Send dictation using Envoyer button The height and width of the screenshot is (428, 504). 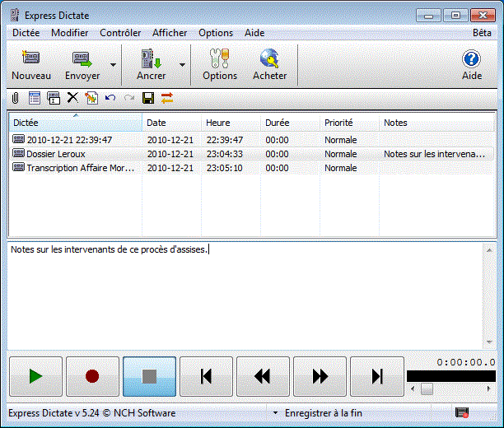point(82,65)
